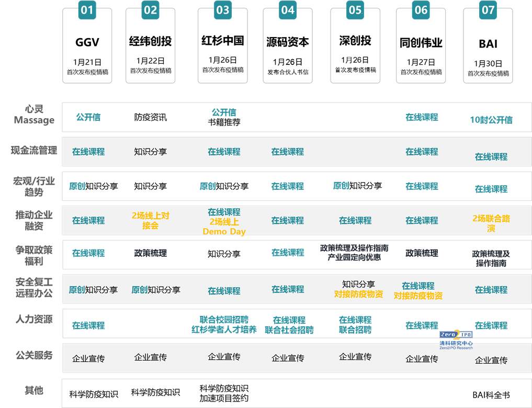Click the 02 badge above 经纬创投

coord(150,10)
